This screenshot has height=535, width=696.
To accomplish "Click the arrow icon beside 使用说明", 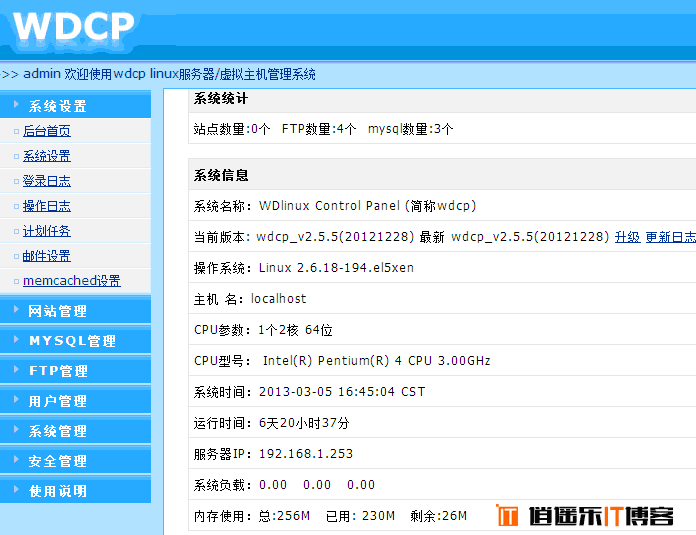I will [x=16, y=489].
